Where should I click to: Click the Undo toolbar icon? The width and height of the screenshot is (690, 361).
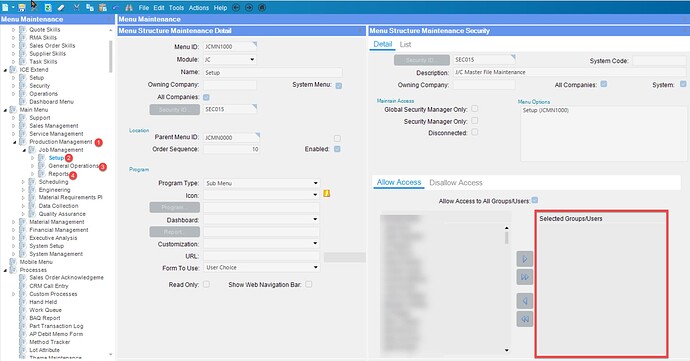coord(116,7)
